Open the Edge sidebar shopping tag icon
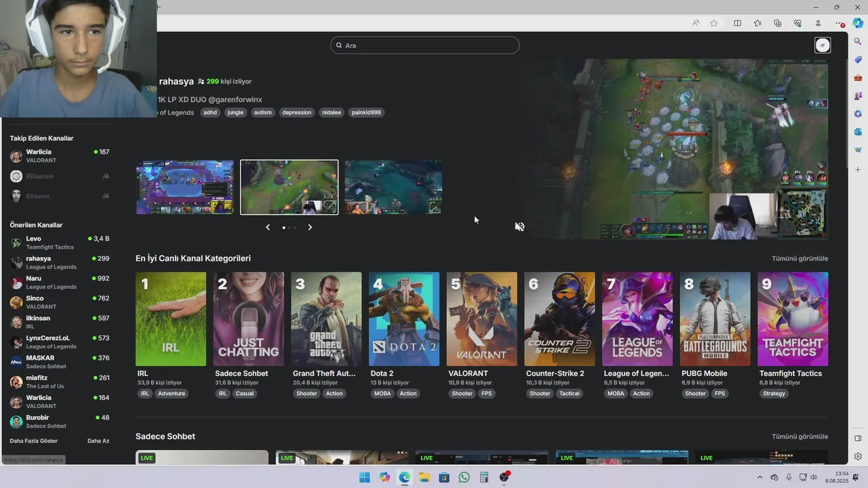The width and height of the screenshot is (868, 488). pyautogui.click(x=858, y=60)
